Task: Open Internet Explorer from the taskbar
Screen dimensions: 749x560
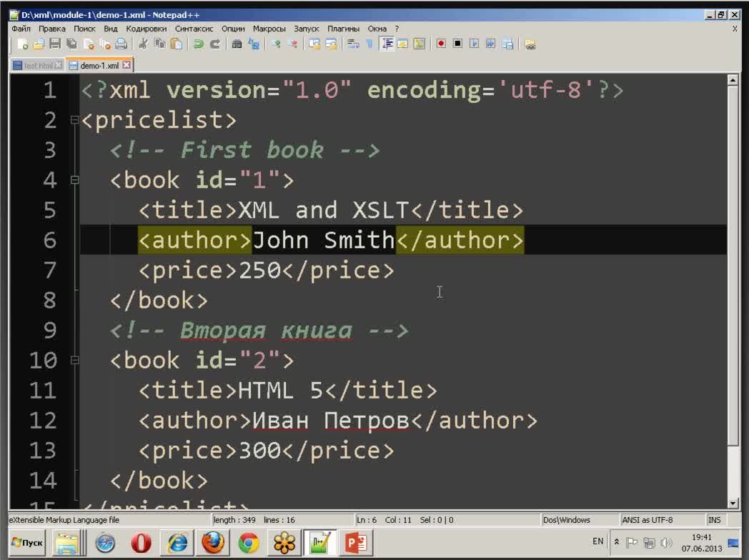Action: (x=177, y=543)
